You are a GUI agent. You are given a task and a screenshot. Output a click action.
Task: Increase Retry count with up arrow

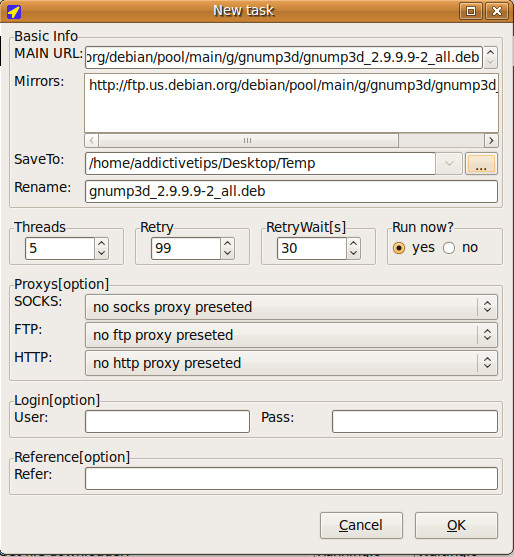[x=227, y=243]
